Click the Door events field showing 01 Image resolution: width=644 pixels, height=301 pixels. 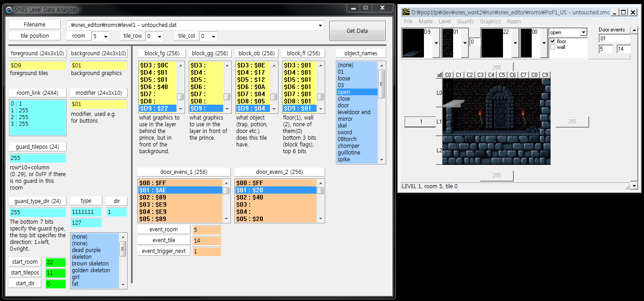(x=614, y=39)
